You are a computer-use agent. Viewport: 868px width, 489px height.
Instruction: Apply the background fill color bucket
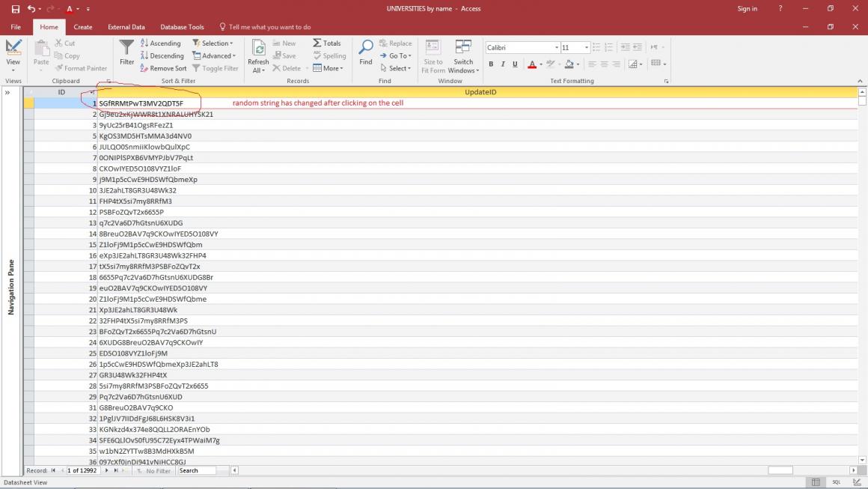569,64
